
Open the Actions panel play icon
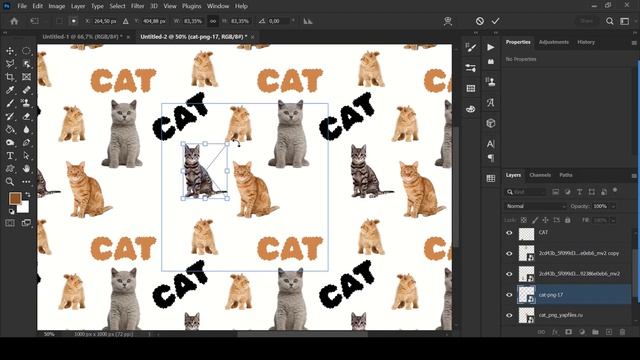(491, 47)
